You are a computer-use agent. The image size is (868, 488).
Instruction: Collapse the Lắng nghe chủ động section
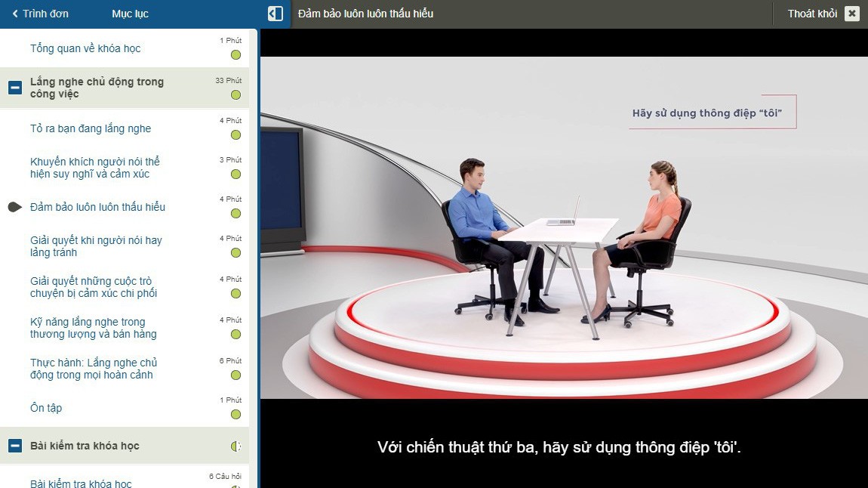[14, 88]
